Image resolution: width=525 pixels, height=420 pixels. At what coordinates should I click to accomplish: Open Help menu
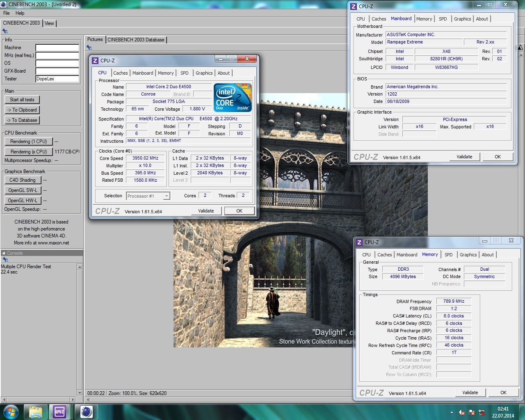[20, 13]
